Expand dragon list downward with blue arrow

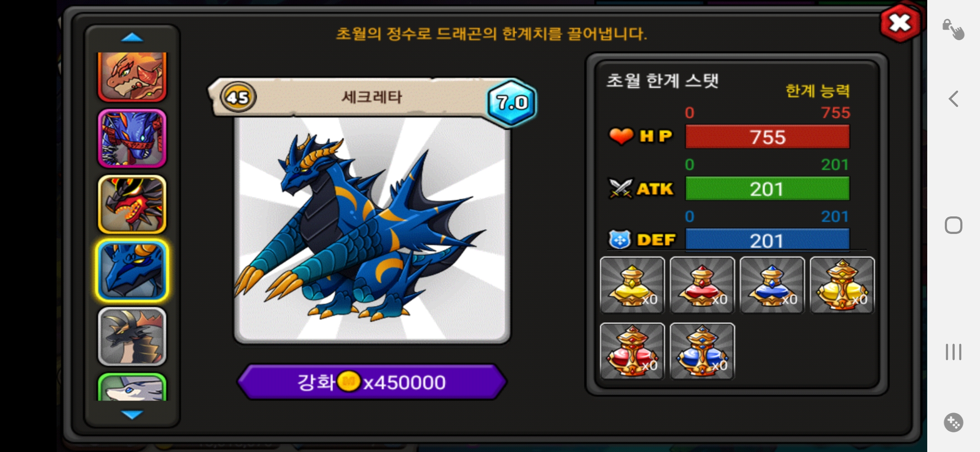pyautogui.click(x=132, y=414)
